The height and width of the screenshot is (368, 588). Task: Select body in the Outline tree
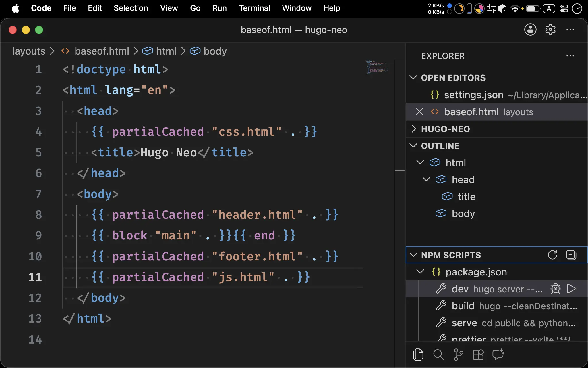(x=497, y=213)
